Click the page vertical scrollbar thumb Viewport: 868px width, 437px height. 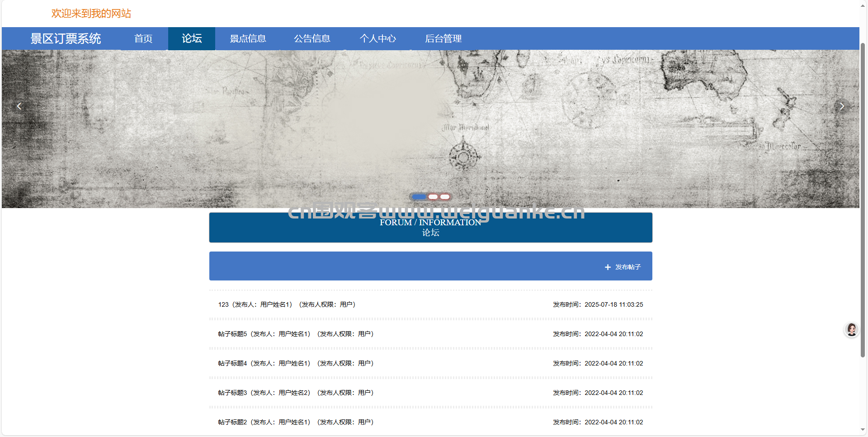click(x=863, y=200)
